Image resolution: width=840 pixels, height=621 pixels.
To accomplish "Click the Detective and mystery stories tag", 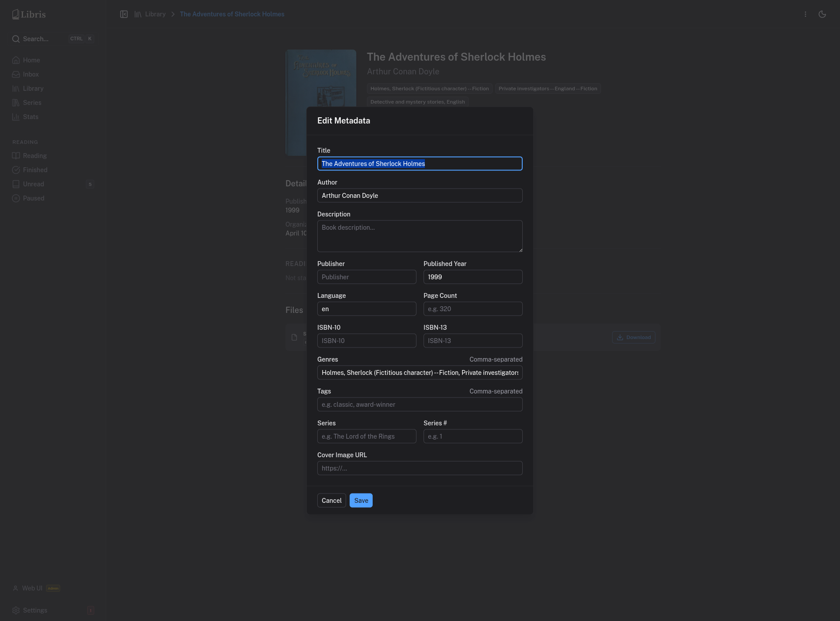I will [417, 102].
